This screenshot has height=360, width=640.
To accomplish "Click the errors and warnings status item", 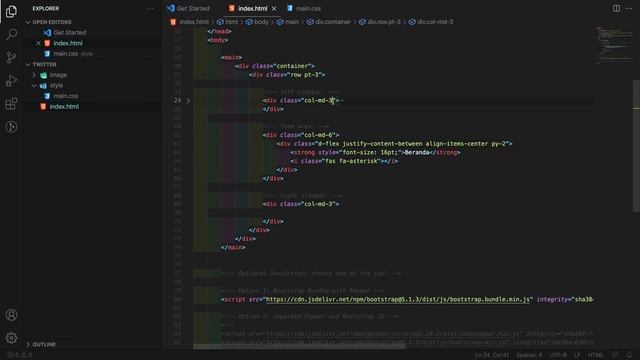I will [19, 355].
